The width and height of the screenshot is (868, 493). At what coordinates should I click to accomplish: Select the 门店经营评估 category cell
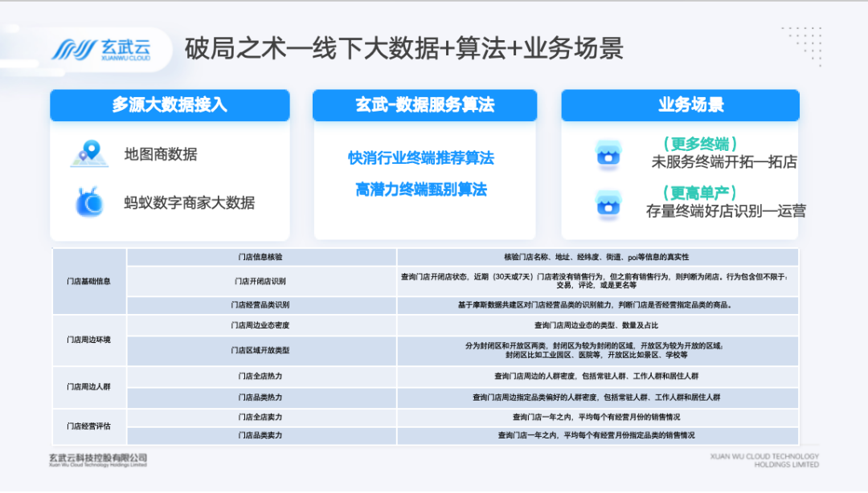89,426
